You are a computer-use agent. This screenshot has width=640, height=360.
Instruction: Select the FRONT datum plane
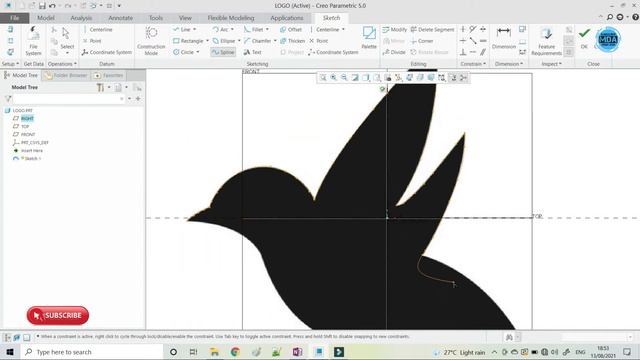[28, 134]
